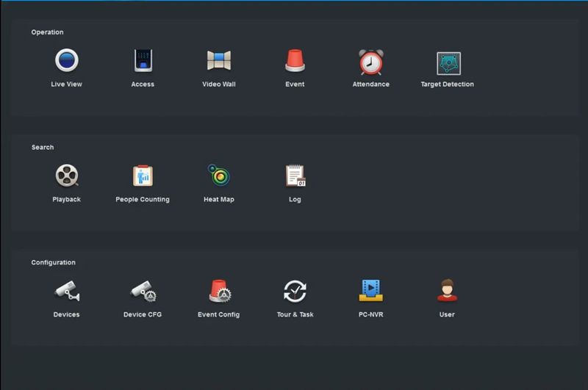
Task: Open Device CFG camera-with-gear icon
Action: [143, 291]
